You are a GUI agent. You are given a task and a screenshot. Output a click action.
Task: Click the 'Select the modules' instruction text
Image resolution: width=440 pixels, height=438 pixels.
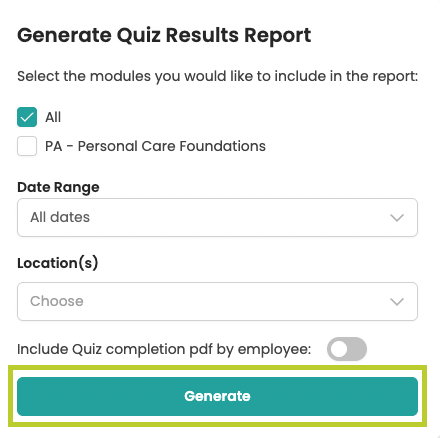pos(217,76)
